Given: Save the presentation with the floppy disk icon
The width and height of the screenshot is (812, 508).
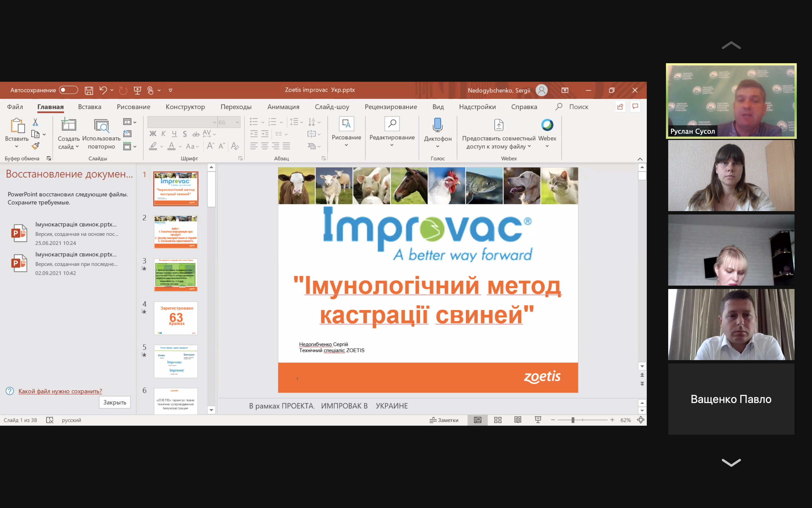Looking at the screenshot, I should coord(89,90).
